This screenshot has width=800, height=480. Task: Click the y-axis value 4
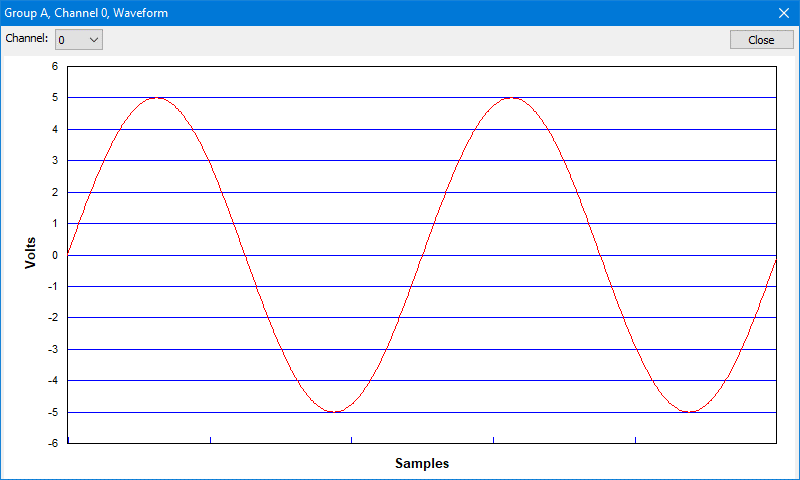(x=55, y=130)
